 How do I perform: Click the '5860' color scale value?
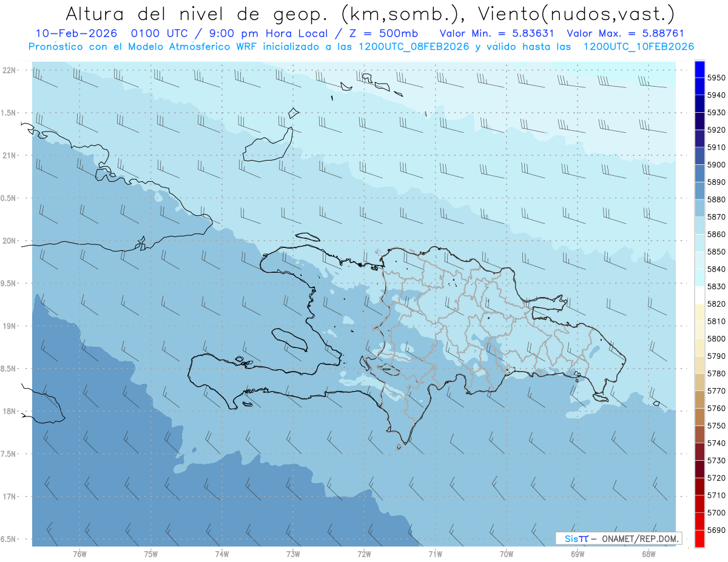(x=716, y=234)
